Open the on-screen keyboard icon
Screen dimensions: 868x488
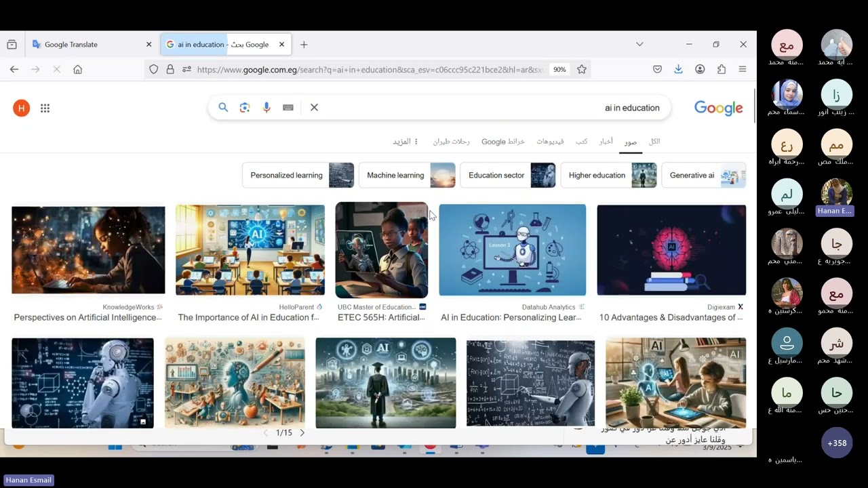(288, 108)
